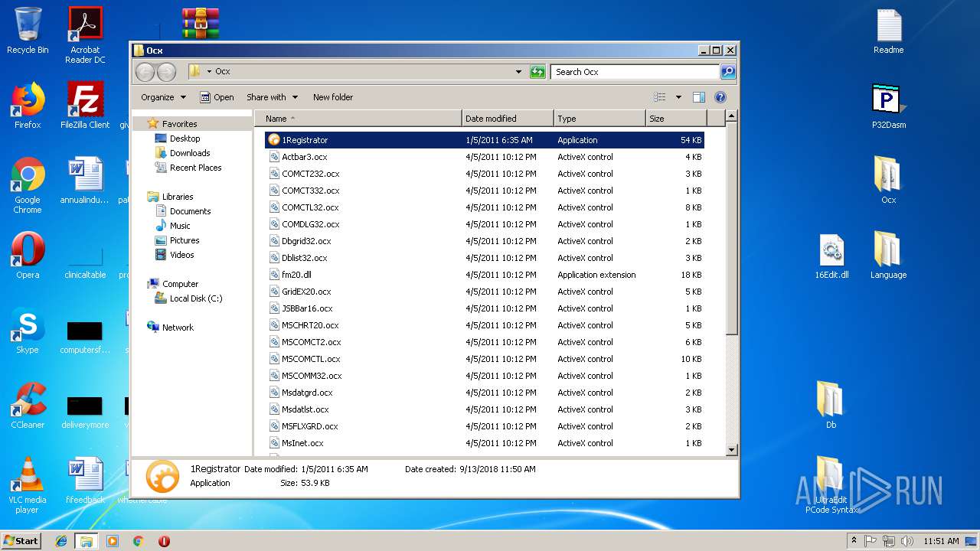Click Windows Media Player taskbar icon
This screenshot has height=551, width=980.
pos(113,541)
